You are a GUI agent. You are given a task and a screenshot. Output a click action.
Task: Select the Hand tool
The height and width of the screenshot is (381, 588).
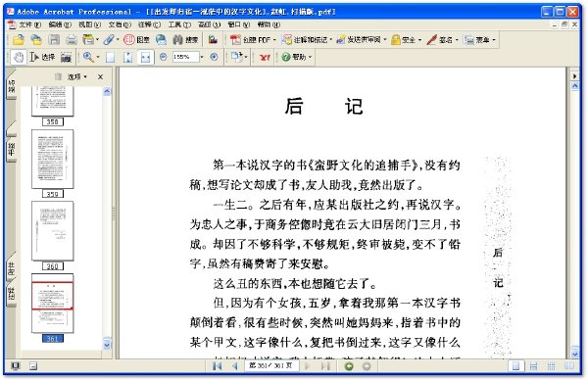point(19,57)
